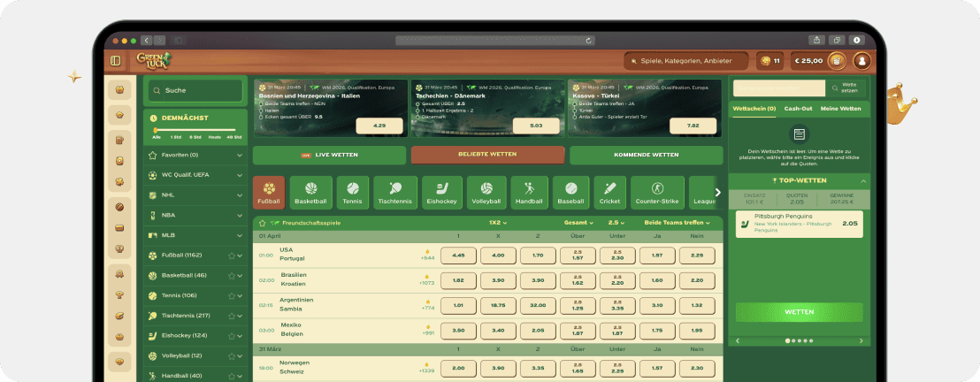Open the Beide Teams treffen dropdown
The image size is (980, 382).
point(678,223)
